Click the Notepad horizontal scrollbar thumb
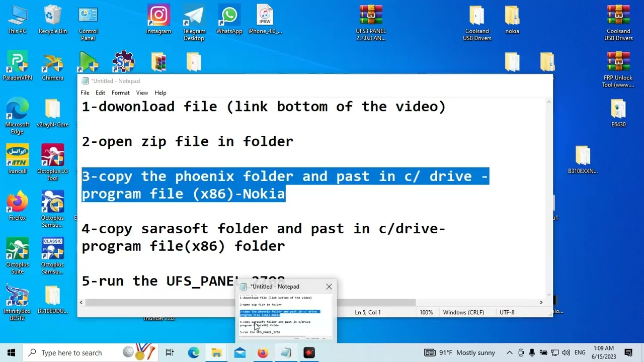Viewport: 644px width, 362px height. pyautogui.click(x=251, y=302)
